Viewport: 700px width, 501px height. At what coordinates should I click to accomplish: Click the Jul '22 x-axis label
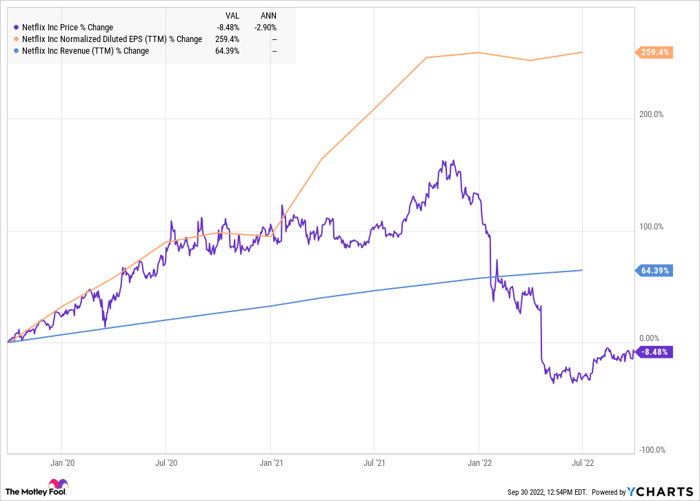pyautogui.click(x=583, y=464)
